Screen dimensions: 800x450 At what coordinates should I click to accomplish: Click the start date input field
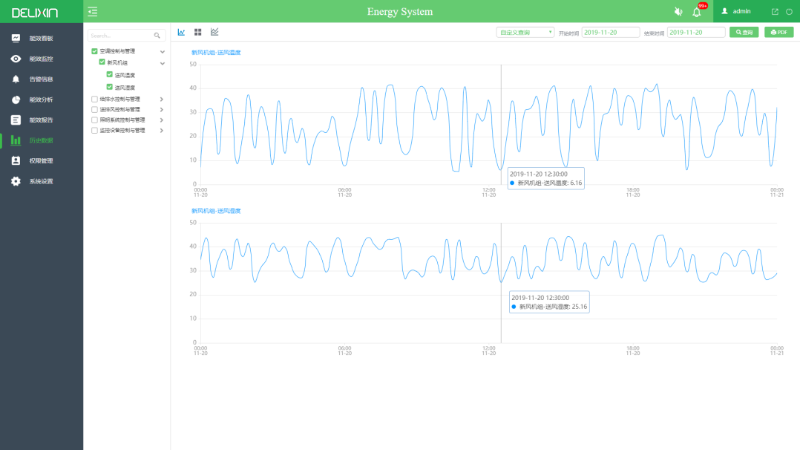tap(610, 32)
